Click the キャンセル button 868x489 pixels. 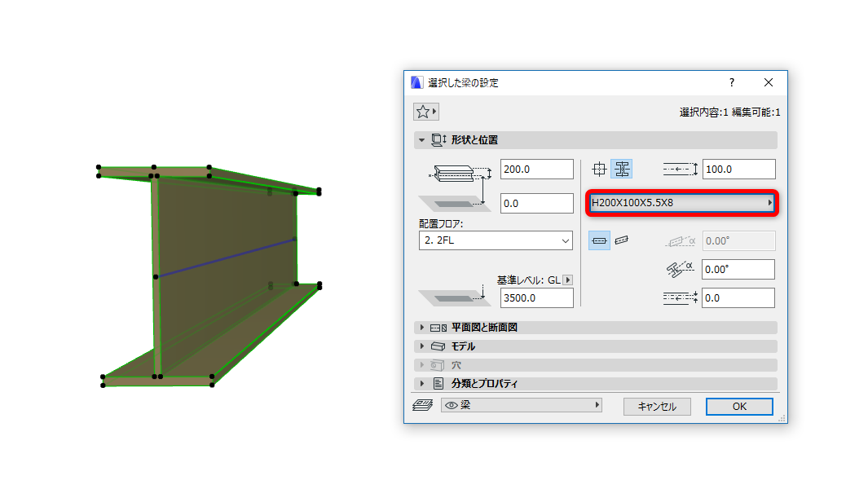coord(657,407)
